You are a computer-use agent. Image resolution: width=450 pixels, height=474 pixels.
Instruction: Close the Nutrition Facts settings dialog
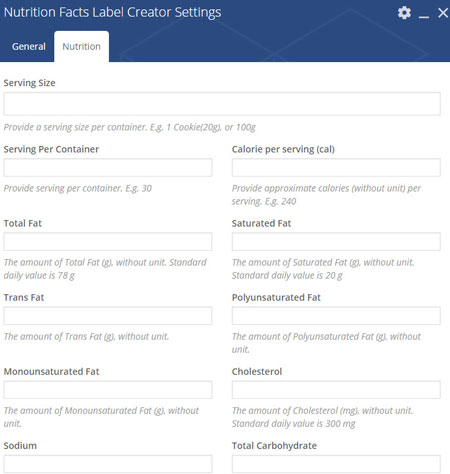coord(443,13)
